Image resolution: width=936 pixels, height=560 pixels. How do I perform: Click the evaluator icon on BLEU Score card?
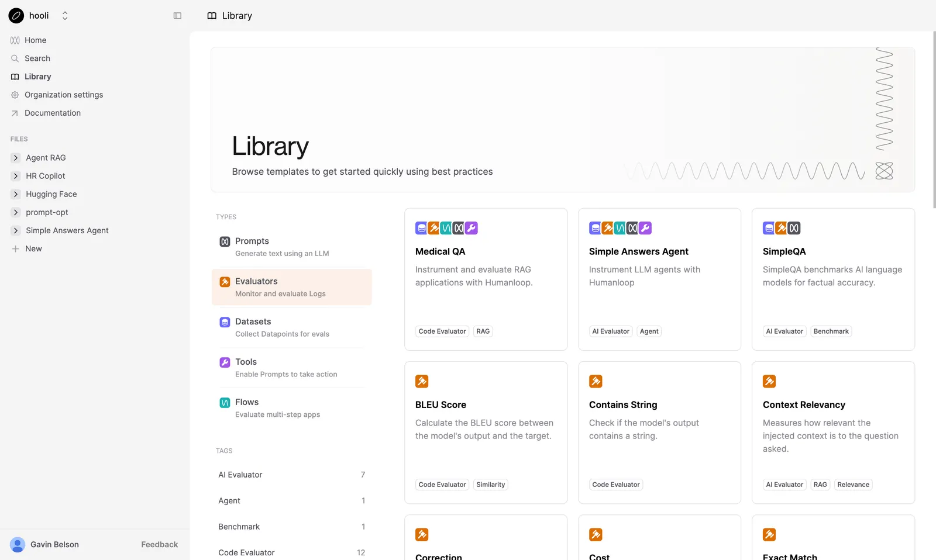coord(422,382)
